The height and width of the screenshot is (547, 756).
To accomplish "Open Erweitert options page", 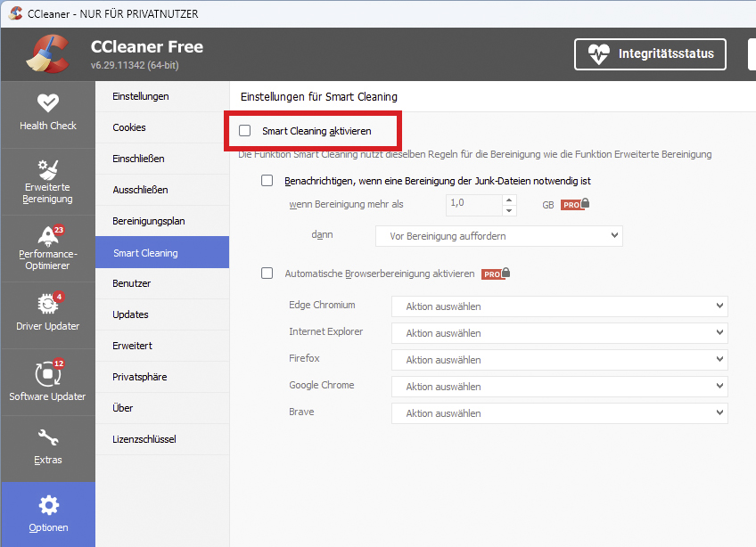I will (162, 346).
